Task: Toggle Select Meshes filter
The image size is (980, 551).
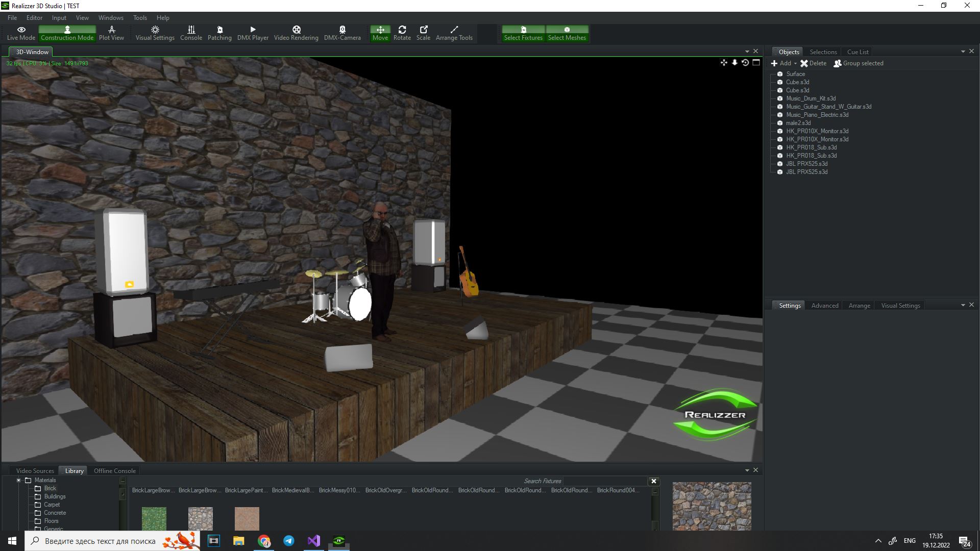Action: pos(567,33)
